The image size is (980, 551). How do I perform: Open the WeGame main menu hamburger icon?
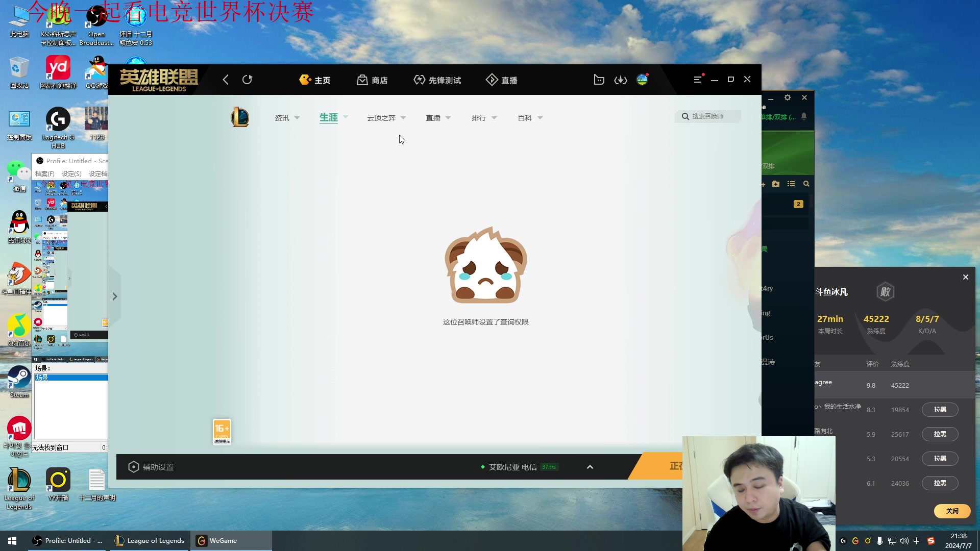pos(698,79)
